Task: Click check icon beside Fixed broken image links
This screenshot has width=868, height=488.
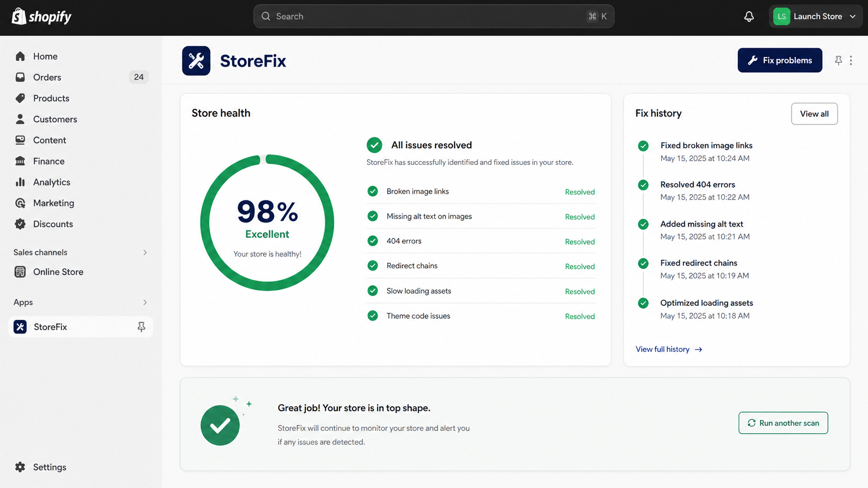Action: coord(643,146)
